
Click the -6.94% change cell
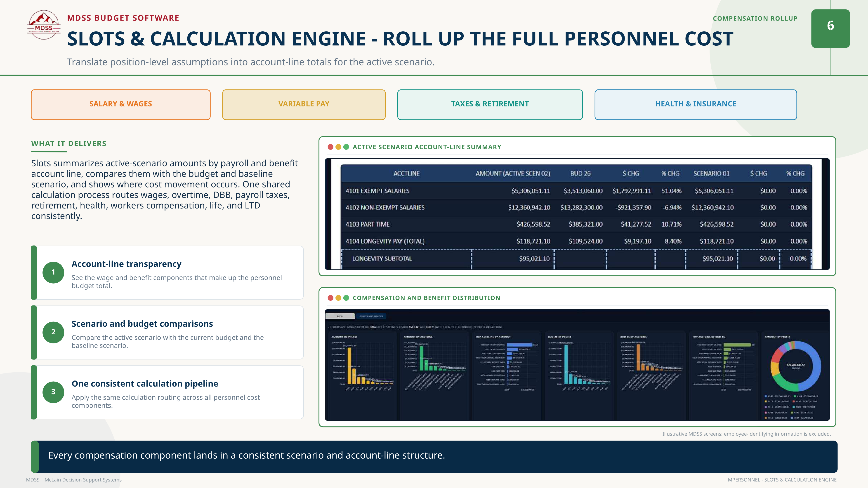pos(672,207)
